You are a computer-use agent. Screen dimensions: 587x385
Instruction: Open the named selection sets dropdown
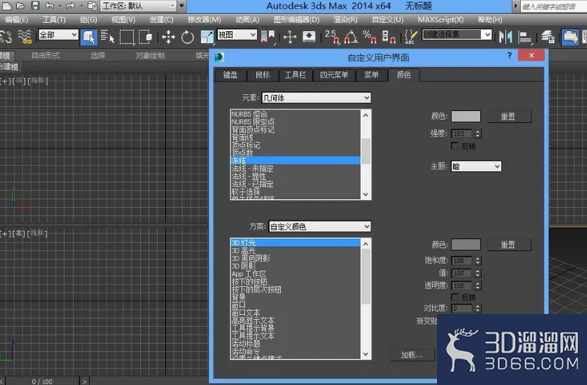pos(457,34)
